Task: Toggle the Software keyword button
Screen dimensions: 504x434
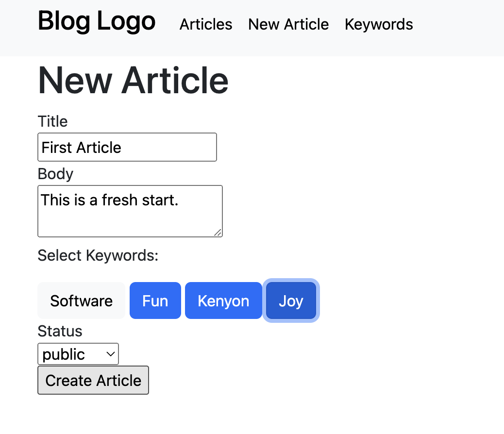Action: (x=81, y=301)
